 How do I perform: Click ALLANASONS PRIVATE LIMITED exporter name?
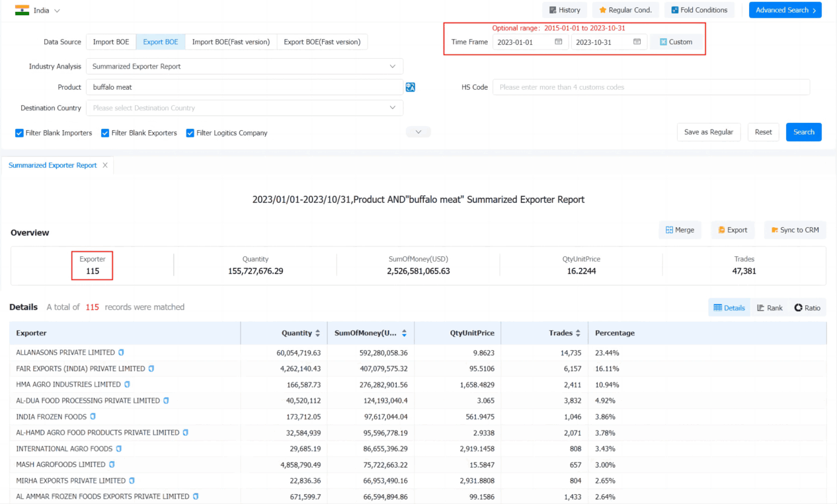tap(65, 353)
